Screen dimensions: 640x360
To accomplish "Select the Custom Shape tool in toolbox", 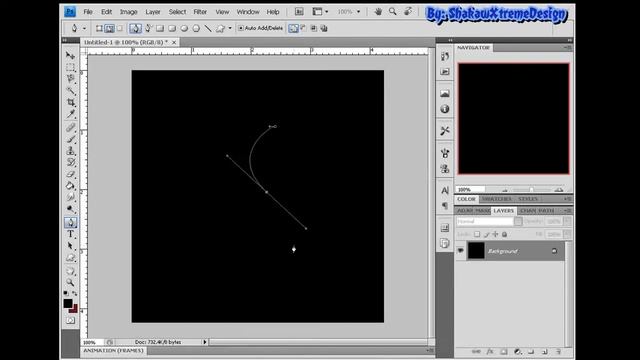I will pyautogui.click(x=71, y=258).
